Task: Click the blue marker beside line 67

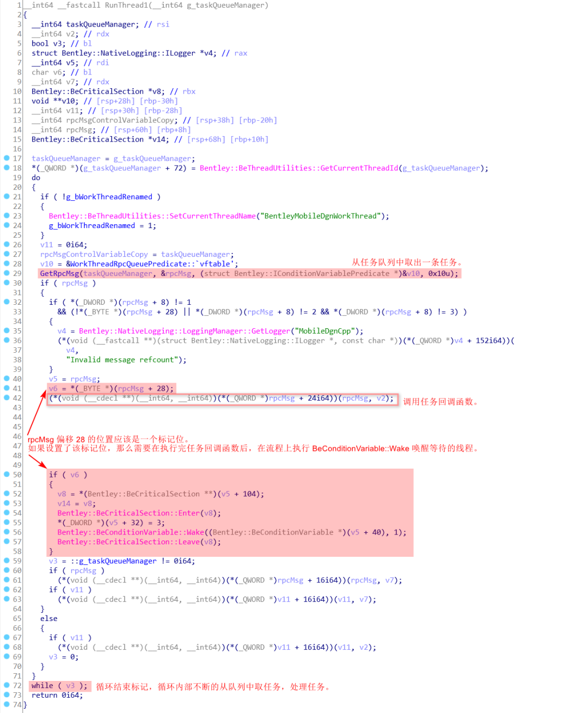Action: click(x=7, y=637)
